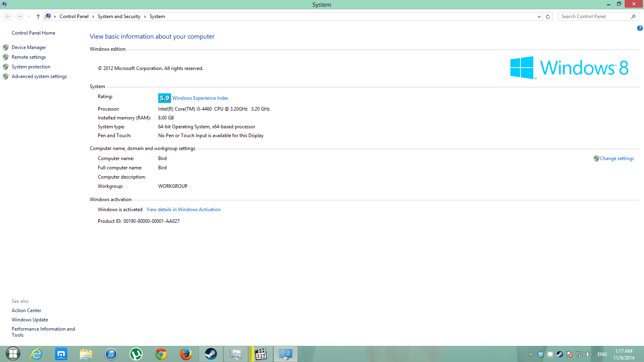Open System protection
Viewport: 644px width, 362px height.
pyautogui.click(x=31, y=67)
